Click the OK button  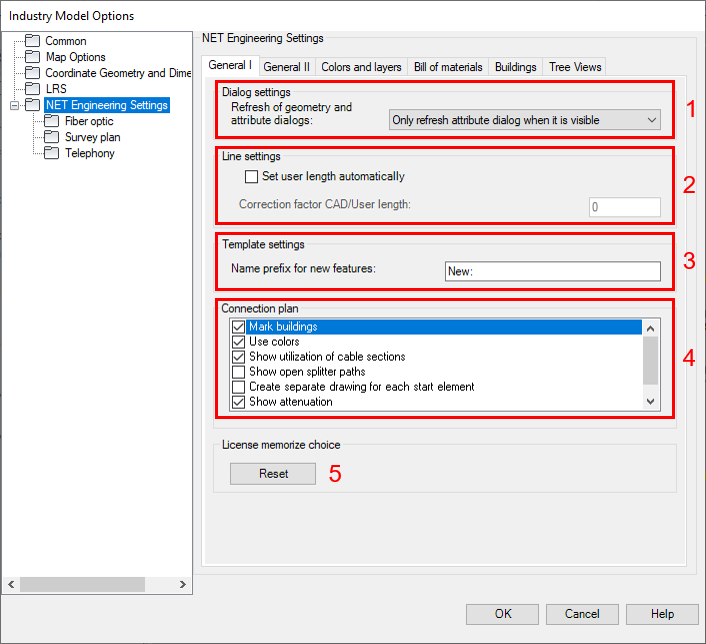click(502, 614)
